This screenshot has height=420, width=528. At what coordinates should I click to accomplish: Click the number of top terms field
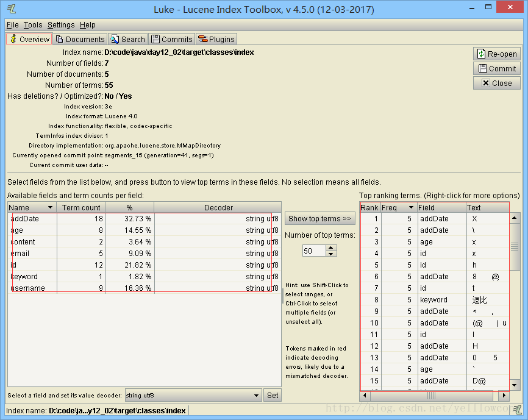click(314, 251)
